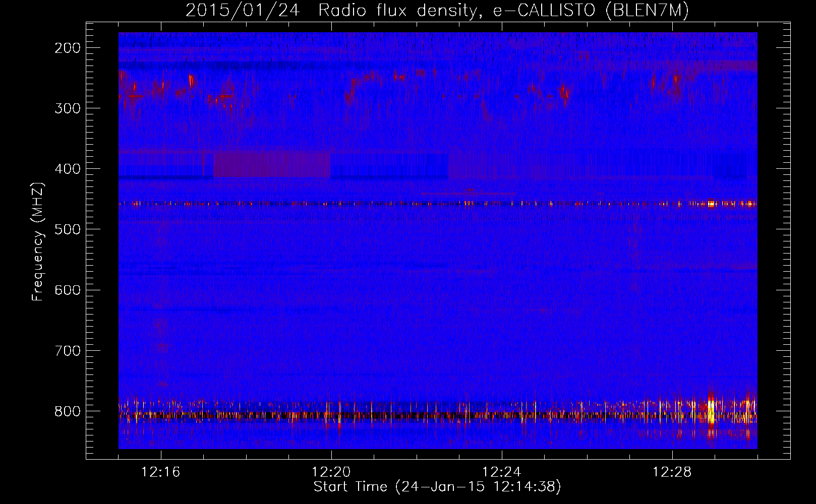Click the "Start Time (24-Jan-15 12:14:38)" axis label

click(x=437, y=487)
